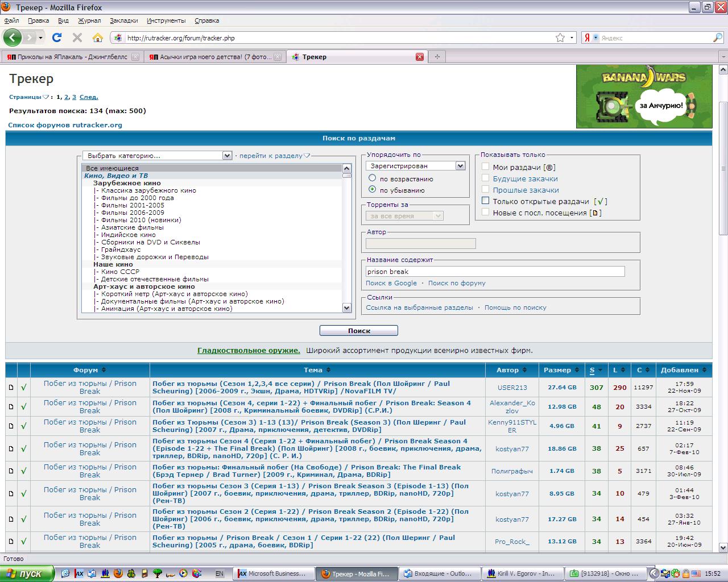728x582 pixels.
Task: Enable the 'Только открытые раздачи' checkbox
Action: tap(485, 201)
